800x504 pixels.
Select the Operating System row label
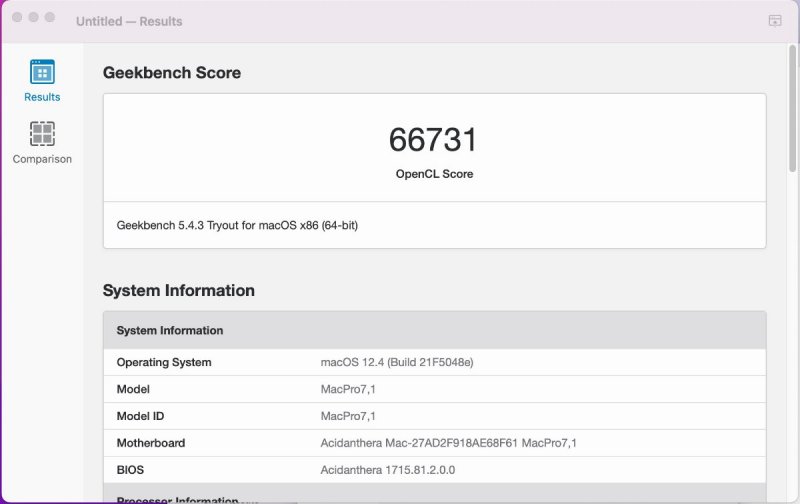pos(164,363)
